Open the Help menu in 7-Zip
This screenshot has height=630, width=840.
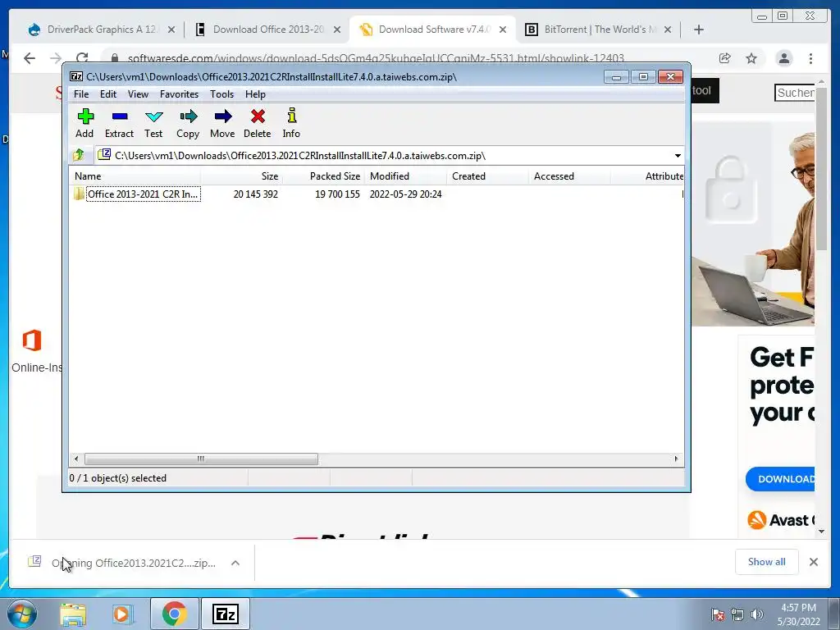pos(256,94)
